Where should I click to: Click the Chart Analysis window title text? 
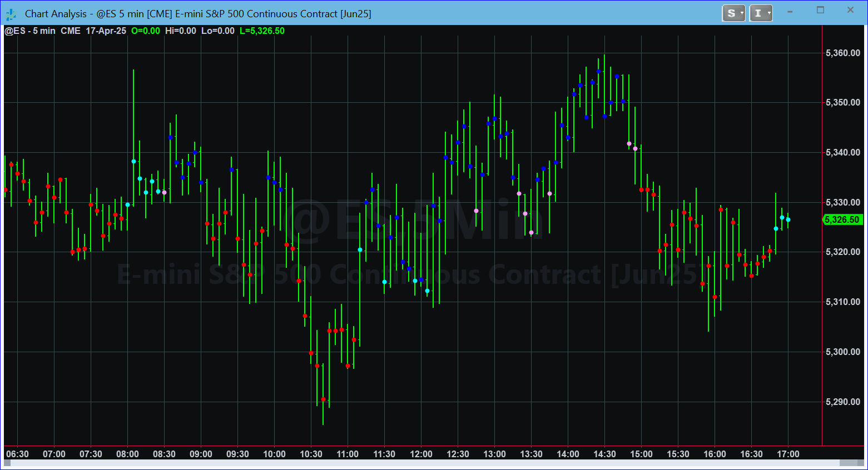(x=198, y=14)
